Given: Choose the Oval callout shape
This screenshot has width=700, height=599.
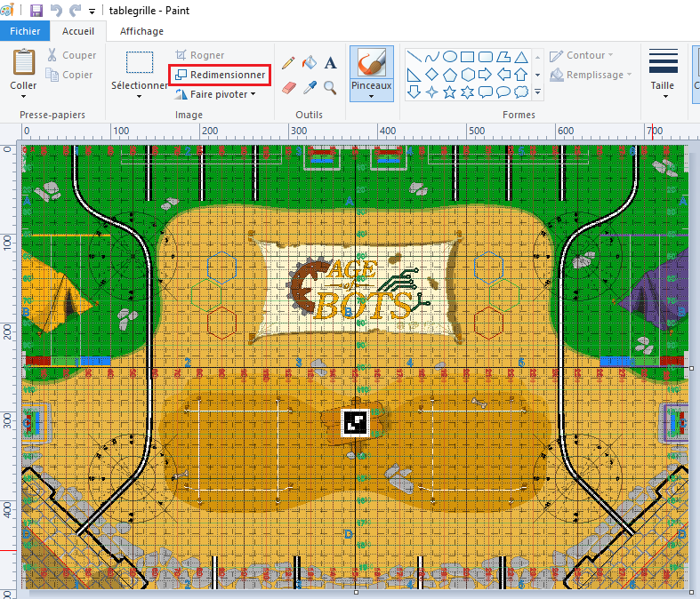Looking at the screenshot, I should click(x=503, y=92).
